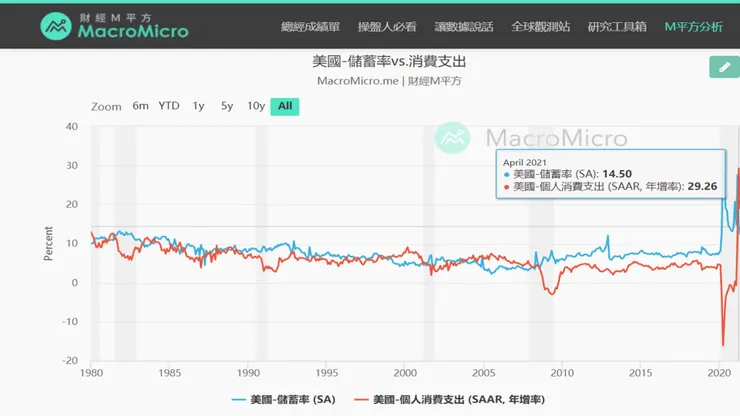Viewport: 740px width, 416px height.
Task: Click the 1995 x-axis label
Action: click(327, 373)
